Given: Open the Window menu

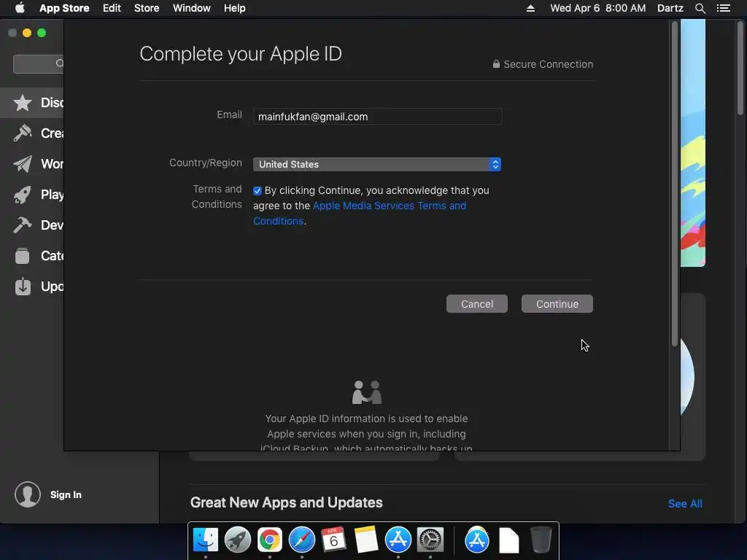Looking at the screenshot, I should 192,8.
